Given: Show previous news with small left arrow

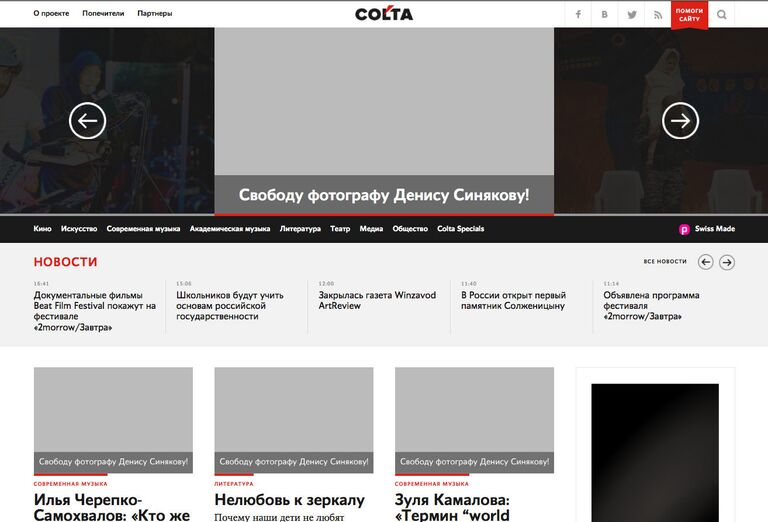Looking at the screenshot, I should tap(705, 262).
